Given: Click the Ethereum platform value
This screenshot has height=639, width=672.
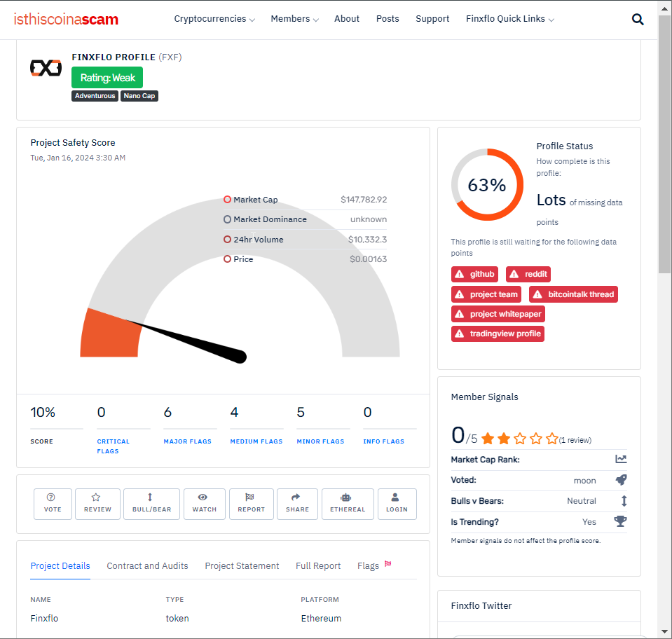Looking at the screenshot, I should (321, 618).
